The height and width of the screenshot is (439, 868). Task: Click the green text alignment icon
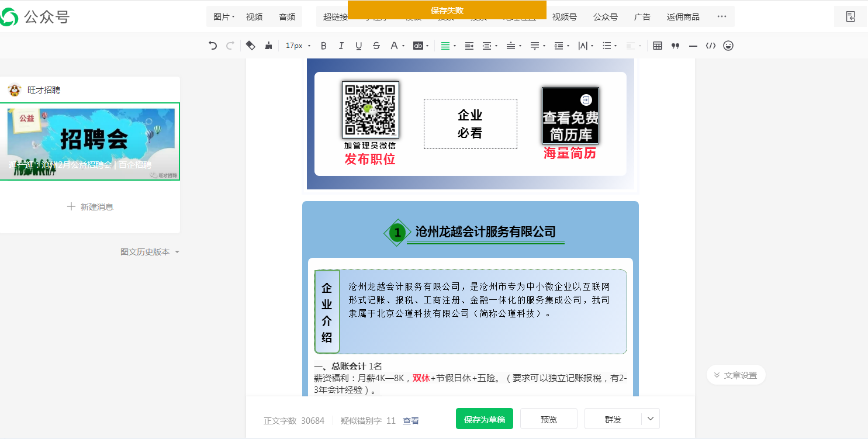pos(445,46)
